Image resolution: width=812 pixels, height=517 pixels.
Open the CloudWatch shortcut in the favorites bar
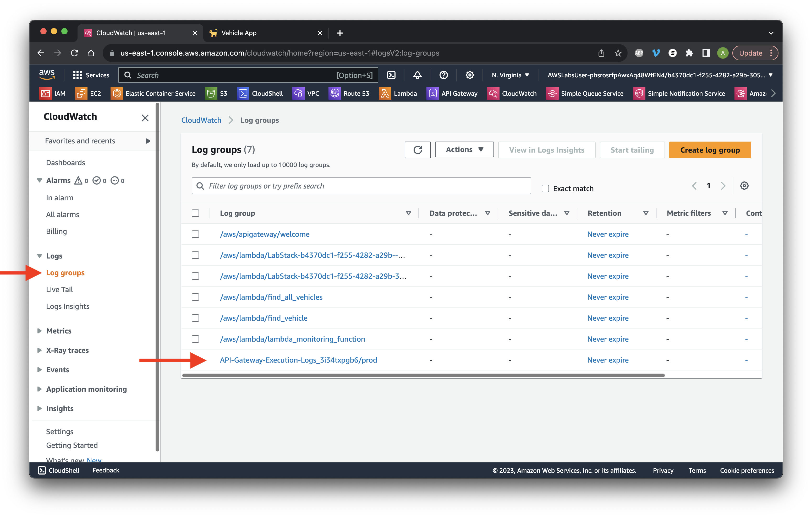[512, 94]
